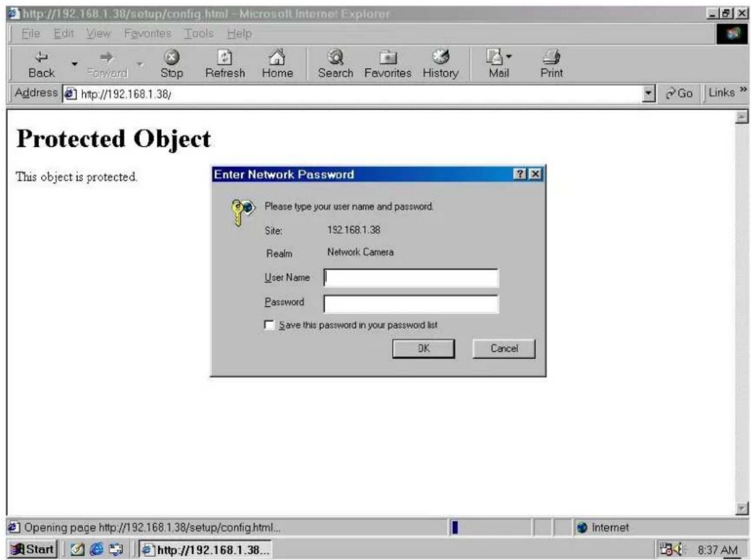Viewport: 751px width, 560px height.
Task: Click the User Name field
Action: (411, 278)
